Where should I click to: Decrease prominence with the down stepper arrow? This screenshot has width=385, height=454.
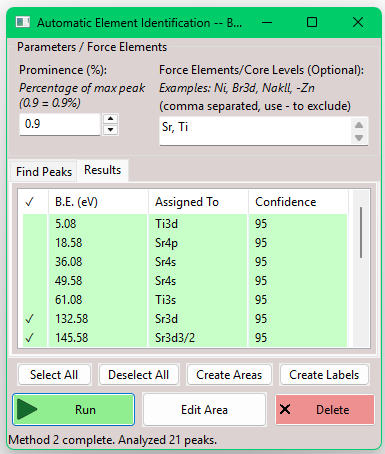tap(110, 130)
